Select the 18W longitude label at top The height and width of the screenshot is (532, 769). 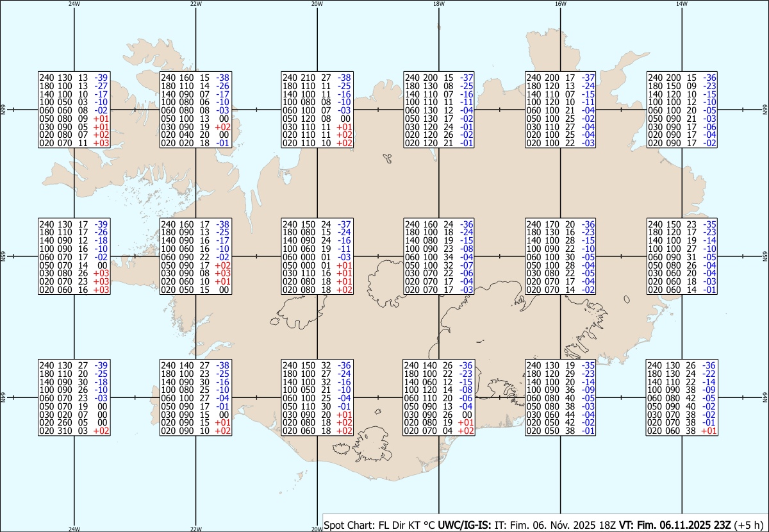(439, 4)
